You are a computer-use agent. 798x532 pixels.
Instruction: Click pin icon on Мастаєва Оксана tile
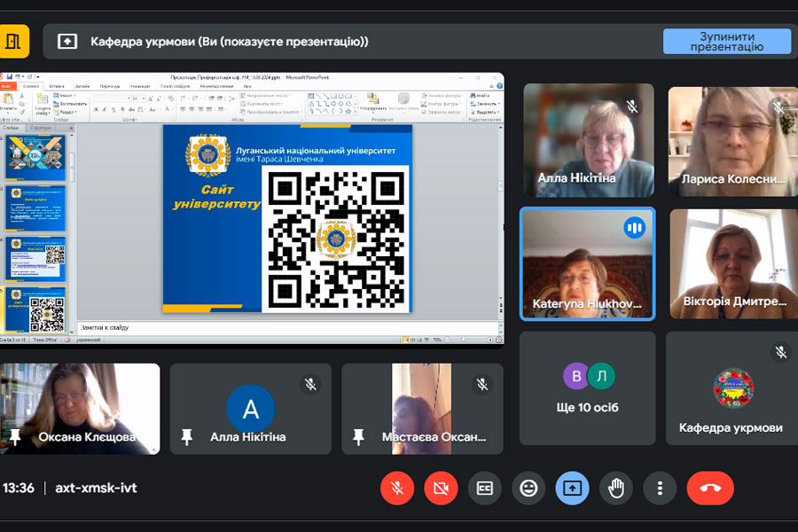(358, 436)
